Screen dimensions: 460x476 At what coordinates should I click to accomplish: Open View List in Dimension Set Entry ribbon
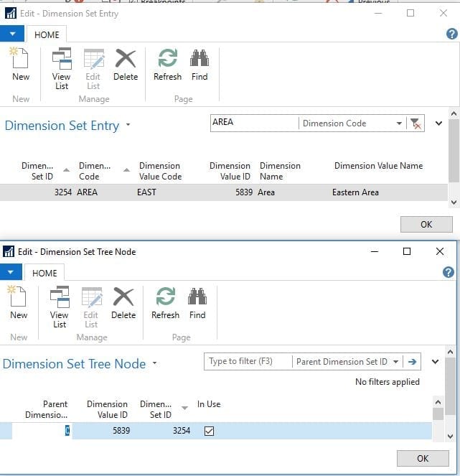click(62, 69)
